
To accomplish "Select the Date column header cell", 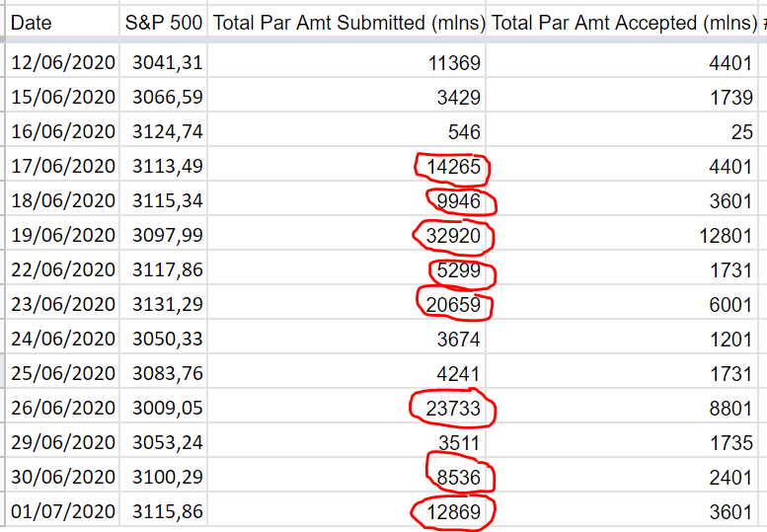I will (62, 23).
